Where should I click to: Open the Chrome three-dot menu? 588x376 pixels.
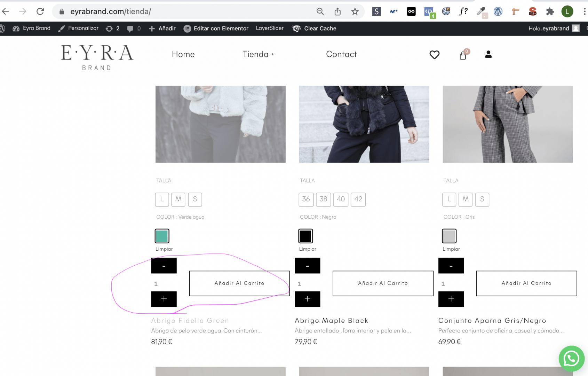(x=584, y=11)
